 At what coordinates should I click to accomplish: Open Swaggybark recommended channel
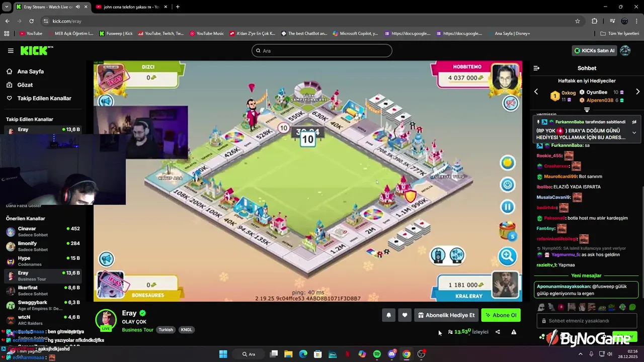coord(43,305)
